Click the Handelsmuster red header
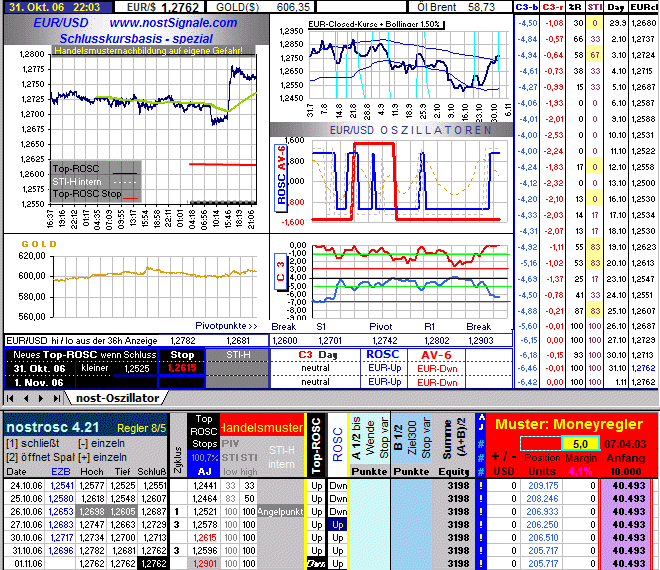This screenshot has height=570, width=660. [262, 428]
